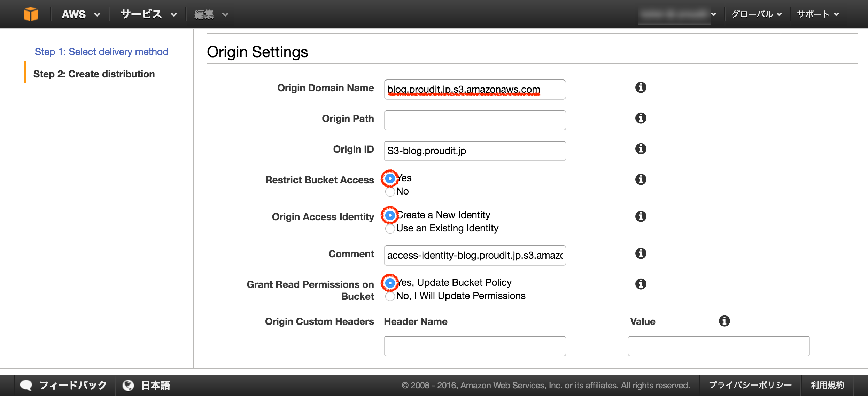Expand the グローバル region dropdown
The height and width of the screenshot is (396, 868).
[756, 15]
